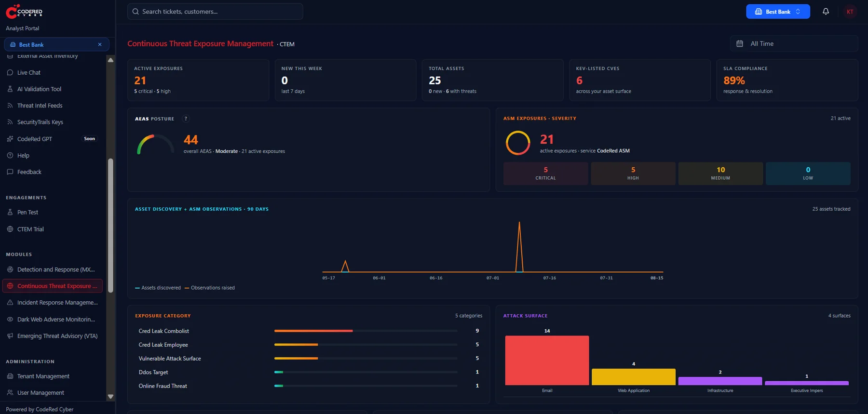
Task: Click the CodeRed GPT sparkle icon
Action: click(10, 139)
